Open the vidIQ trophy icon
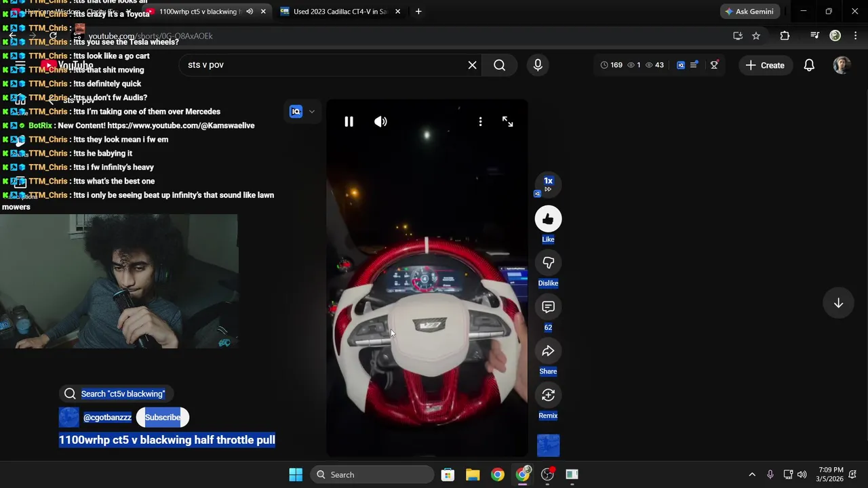868x488 pixels. tap(714, 65)
